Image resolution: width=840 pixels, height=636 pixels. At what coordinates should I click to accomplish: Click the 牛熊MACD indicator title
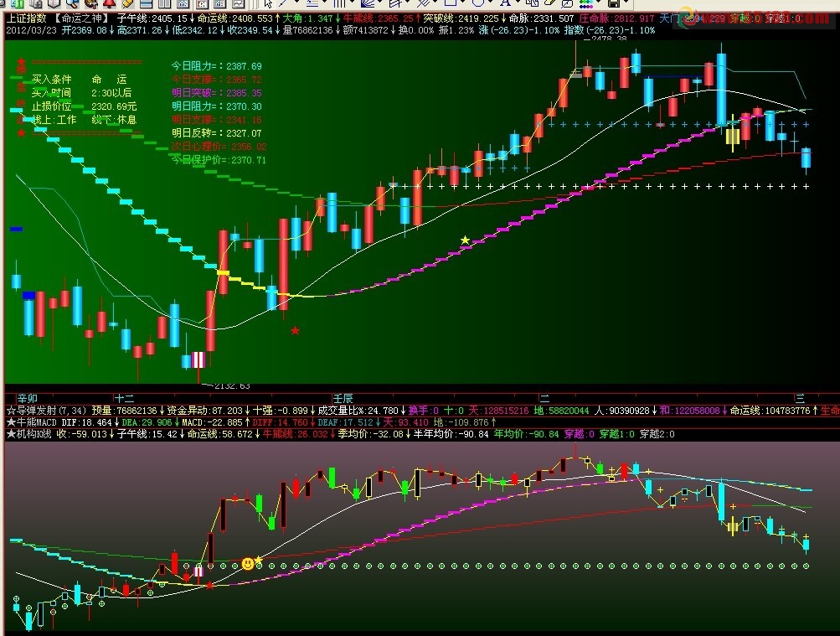click(x=32, y=422)
